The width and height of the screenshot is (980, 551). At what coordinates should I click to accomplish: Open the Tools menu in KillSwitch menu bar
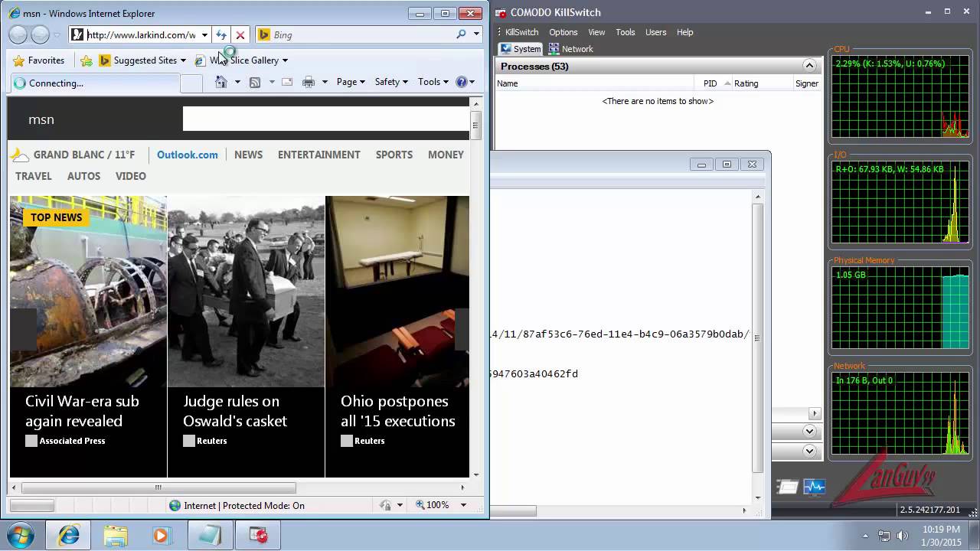(626, 32)
